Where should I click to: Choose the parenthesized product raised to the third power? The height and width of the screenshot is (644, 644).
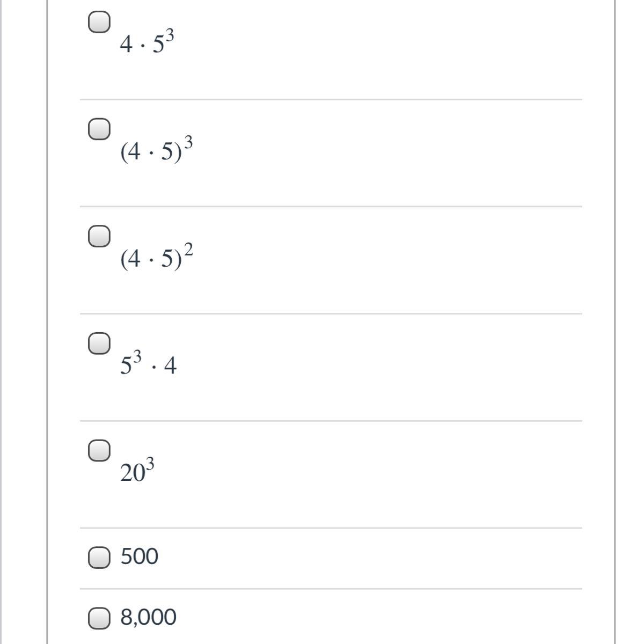click(99, 129)
